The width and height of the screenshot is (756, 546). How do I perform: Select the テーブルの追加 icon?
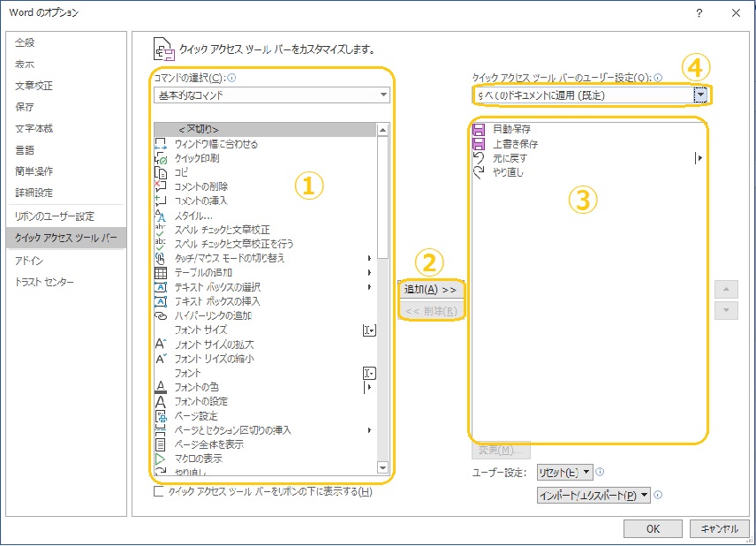[x=161, y=273]
